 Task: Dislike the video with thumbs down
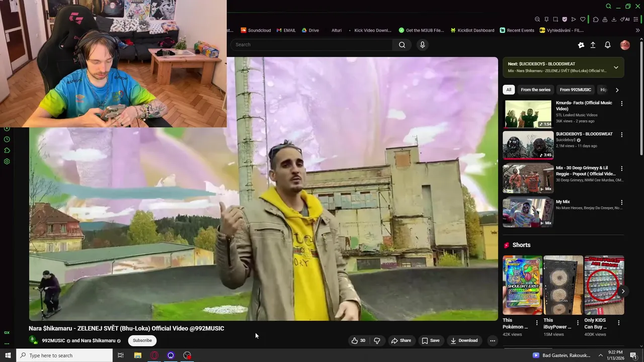[x=377, y=340]
